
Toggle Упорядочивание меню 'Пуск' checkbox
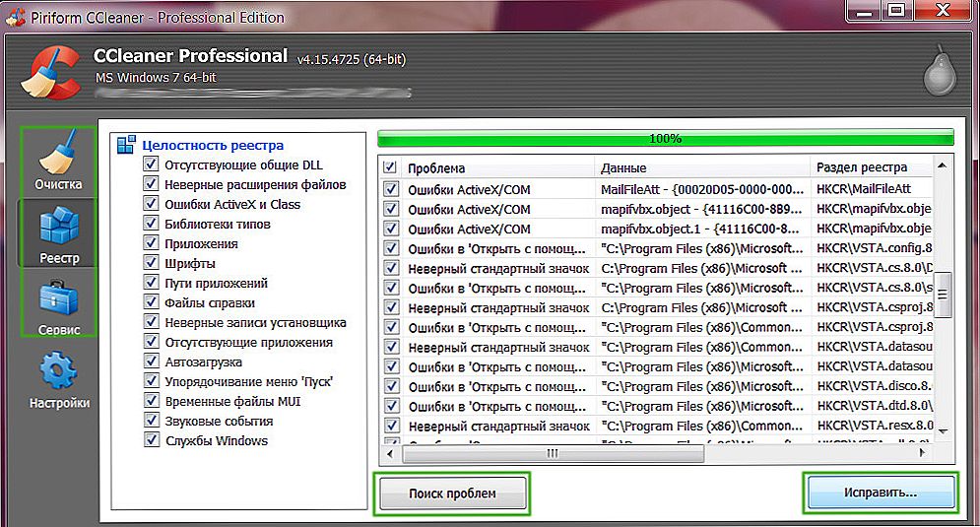pos(151,380)
